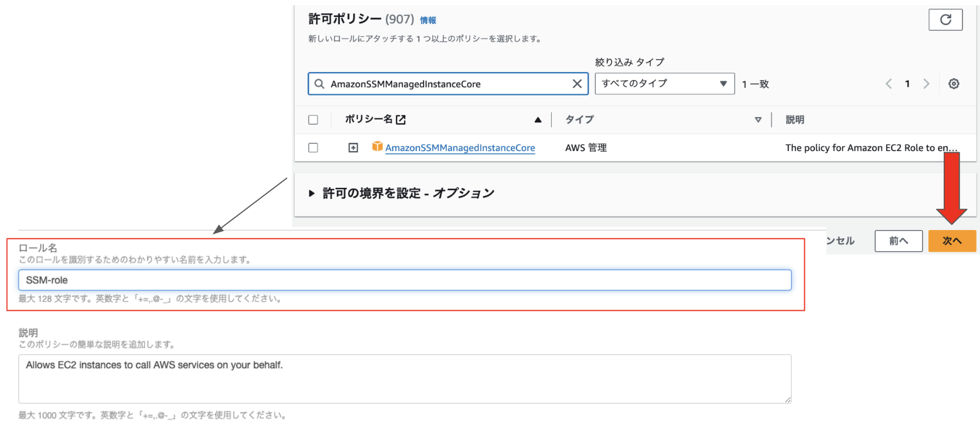Screen dimensions: 980x422
Task: Expand AmazonSSMManagedInstanceCore row details
Action: 353,147
